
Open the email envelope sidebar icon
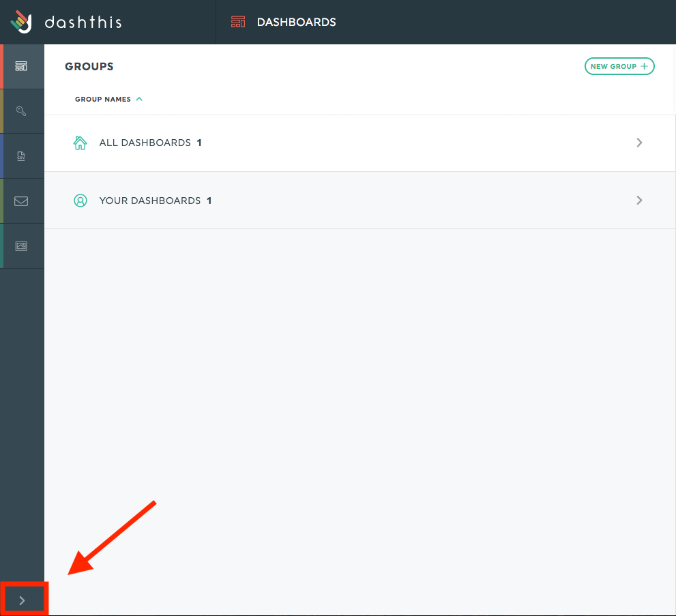click(x=21, y=201)
